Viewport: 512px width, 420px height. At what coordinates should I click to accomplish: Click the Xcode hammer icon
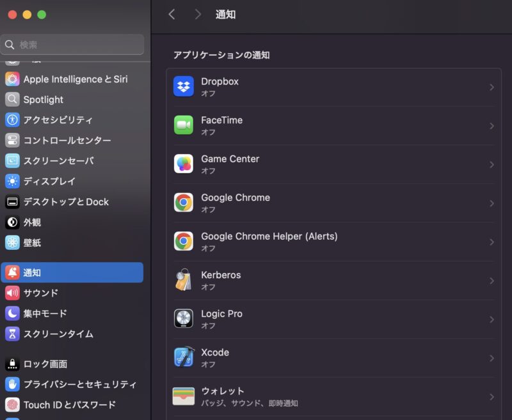(184, 357)
